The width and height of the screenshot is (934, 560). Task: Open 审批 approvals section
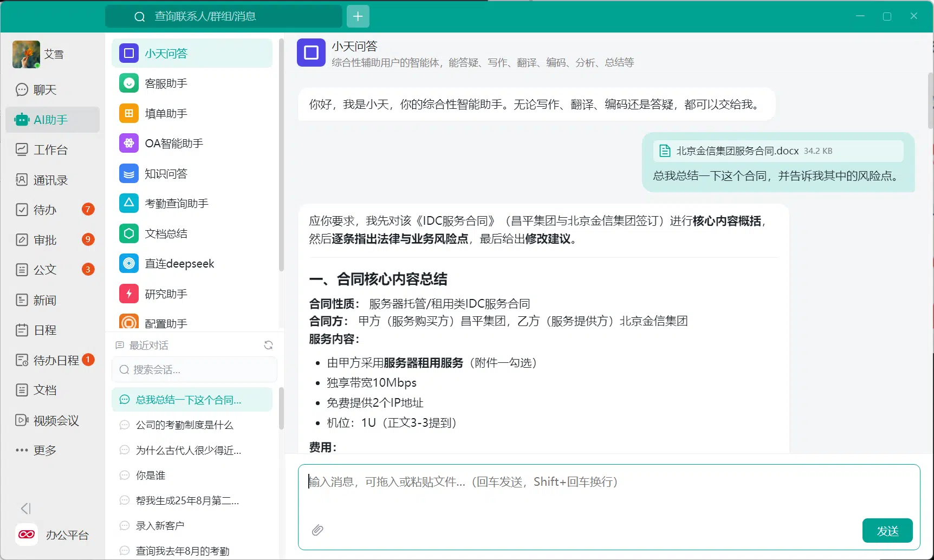[x=53, y=239]
